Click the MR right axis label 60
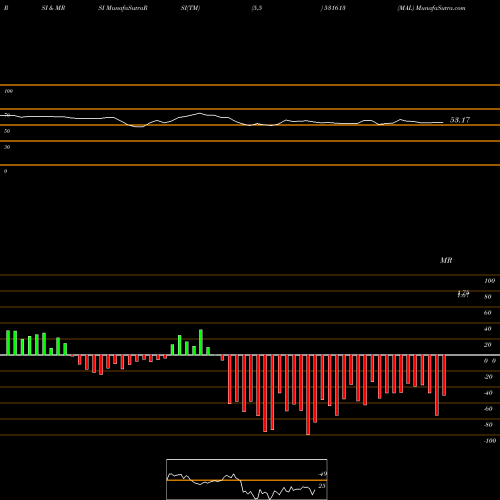Screen dimensions: 500x500 (x=488, y=313)
